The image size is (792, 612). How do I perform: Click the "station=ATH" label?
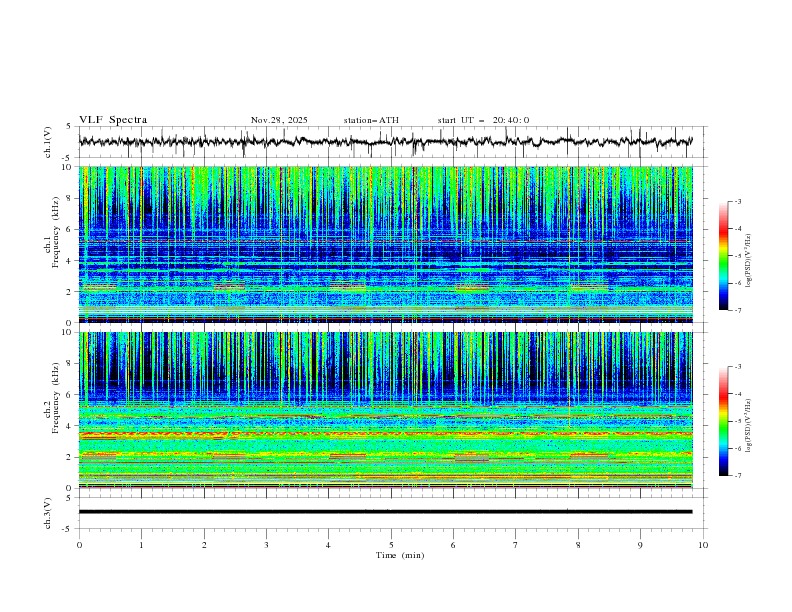pyautogui.click(x=371, y=120)
